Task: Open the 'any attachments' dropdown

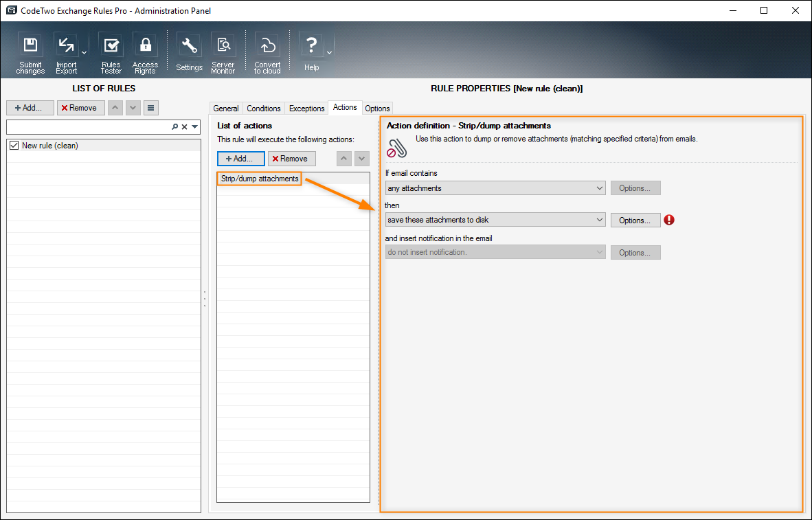Action: [x=495, y=188]
